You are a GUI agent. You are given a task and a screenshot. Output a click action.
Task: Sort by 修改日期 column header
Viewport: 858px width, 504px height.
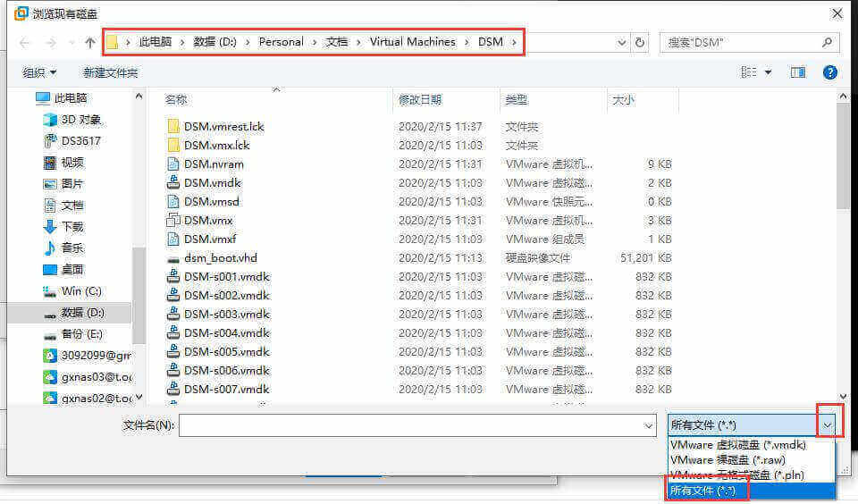point(420,99)
